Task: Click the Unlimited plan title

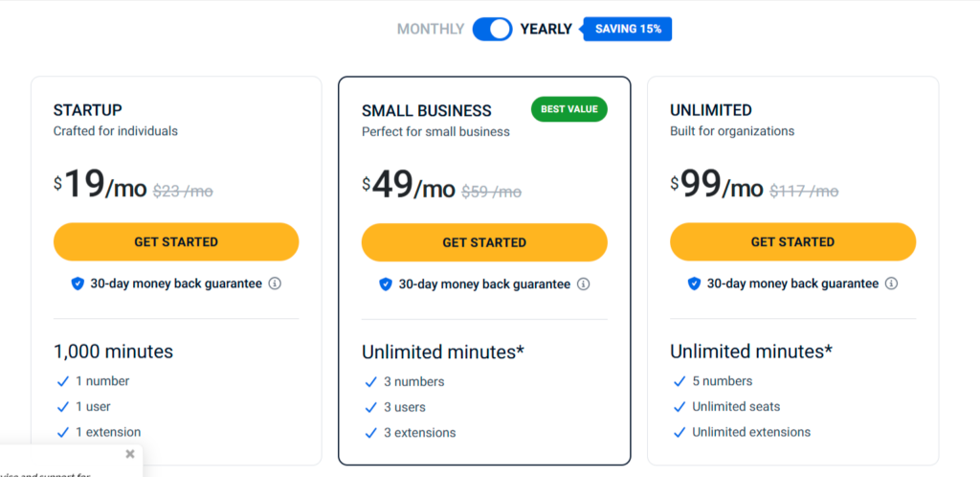Action: click(711, 110)
